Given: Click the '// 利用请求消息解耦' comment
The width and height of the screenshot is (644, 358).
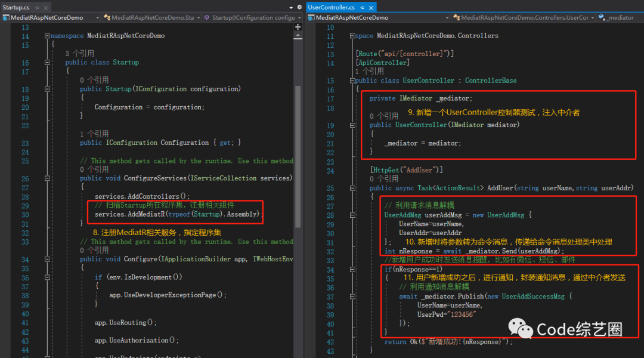Looking at the screenshot, I should (419, 205).
